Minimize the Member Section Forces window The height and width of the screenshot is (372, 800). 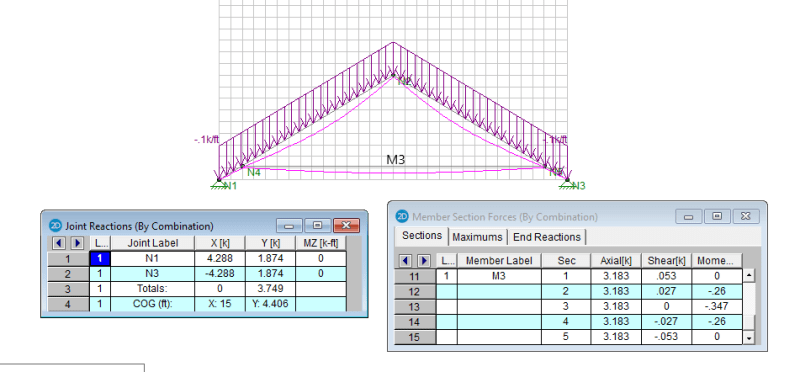coord(689,216)
